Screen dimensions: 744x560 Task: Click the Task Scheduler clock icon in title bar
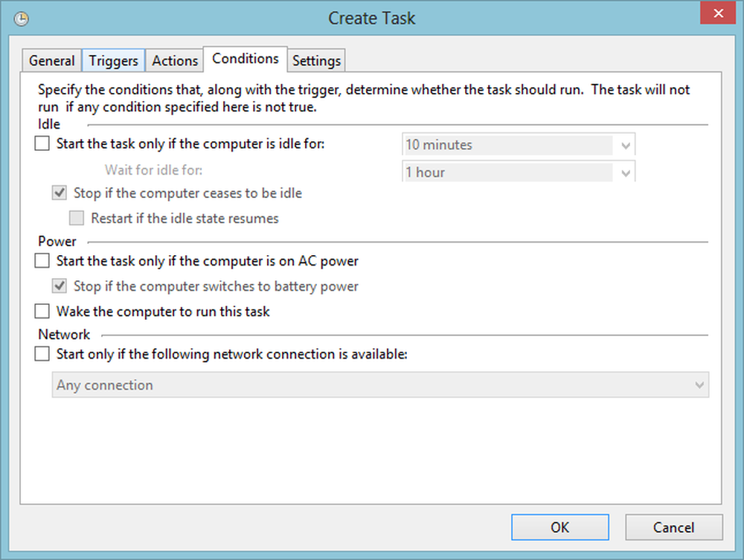[x=22, y=19]
